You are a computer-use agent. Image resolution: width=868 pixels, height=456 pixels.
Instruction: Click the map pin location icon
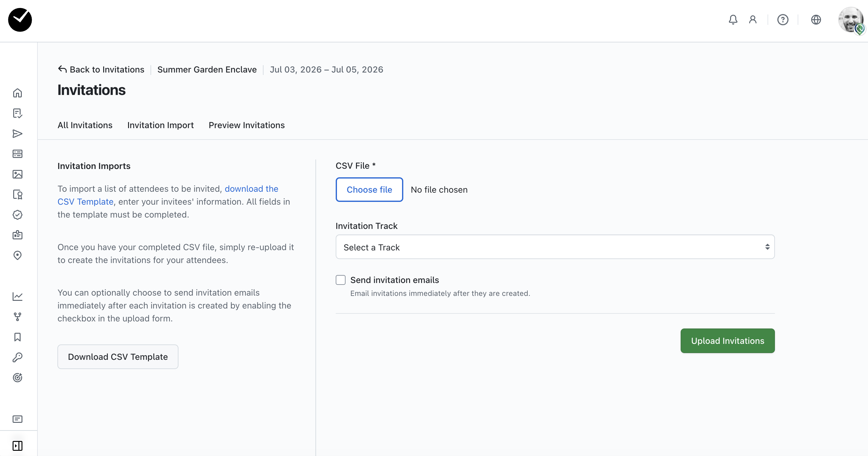click(x=18, y=255)
